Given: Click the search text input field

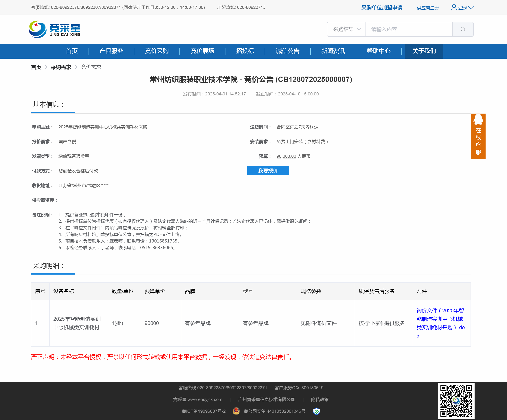Looking at the screenshot, I should [409, 29].
